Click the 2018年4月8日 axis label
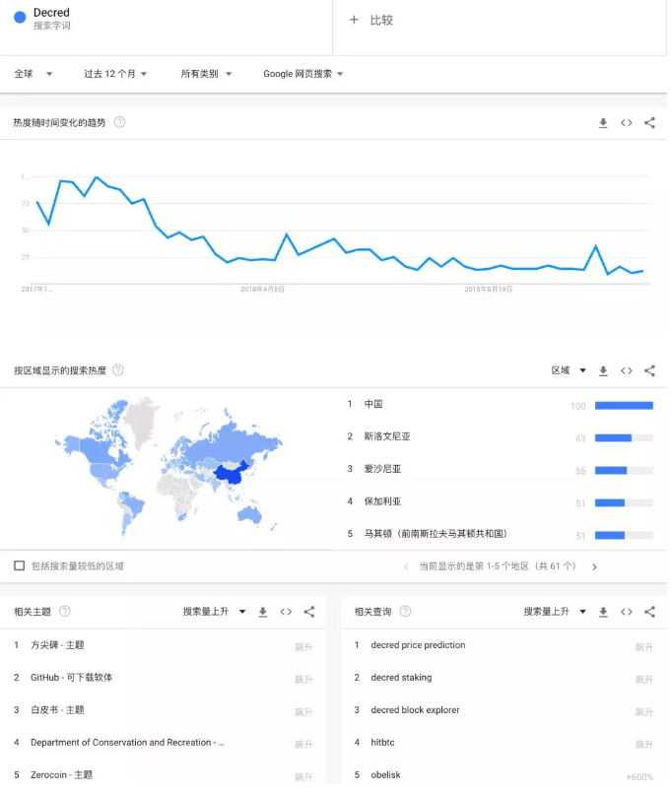Viewport: 672px width, 794px height. tap(264, 292)
